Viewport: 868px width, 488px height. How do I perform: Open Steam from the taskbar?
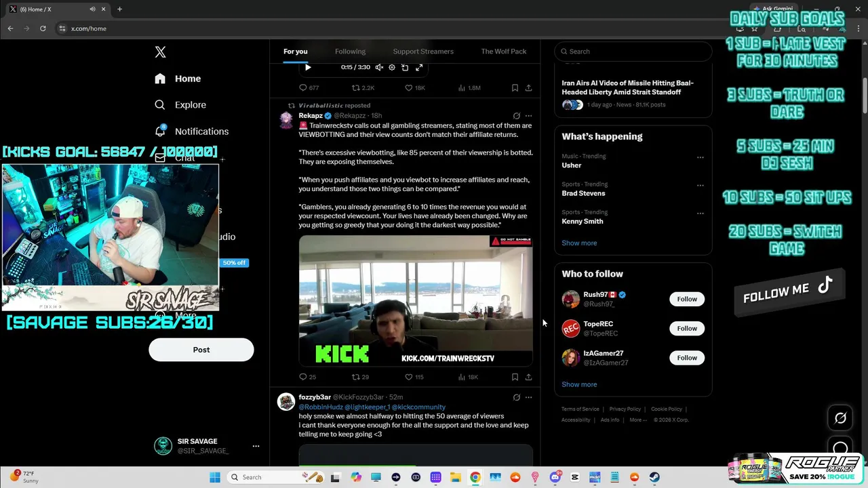(654, 477)
